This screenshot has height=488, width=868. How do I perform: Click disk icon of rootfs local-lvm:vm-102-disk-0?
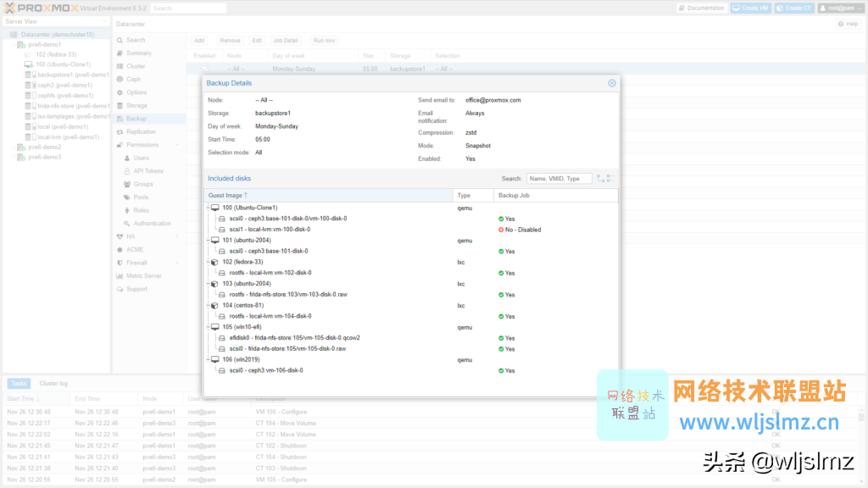click(222, 273)
